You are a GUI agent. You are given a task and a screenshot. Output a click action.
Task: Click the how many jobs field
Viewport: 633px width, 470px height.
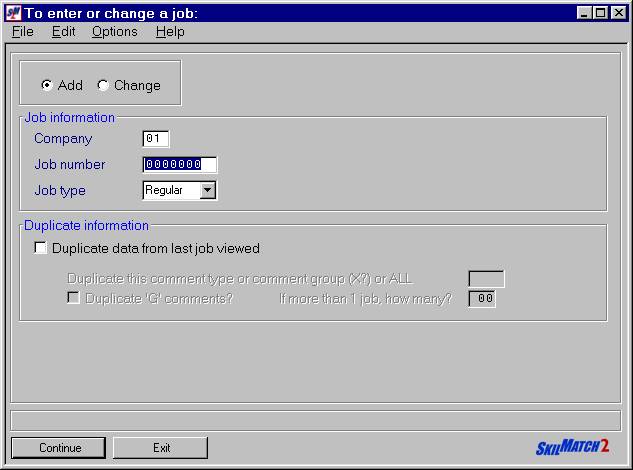point(482,298)
